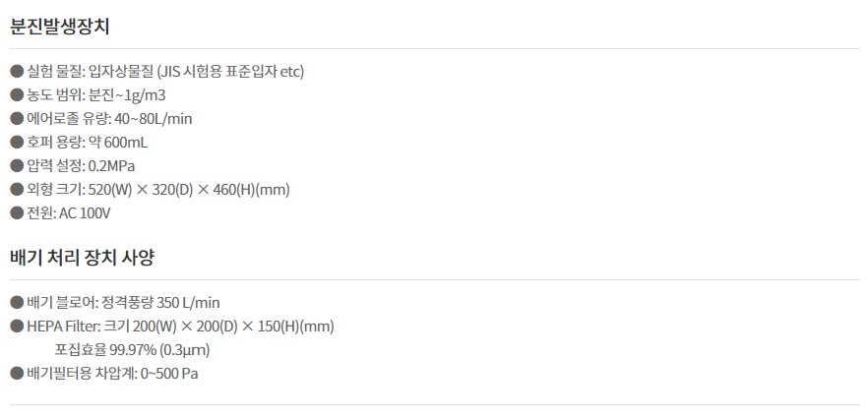Select the 0~500 Pa range text

coord(169,373)
